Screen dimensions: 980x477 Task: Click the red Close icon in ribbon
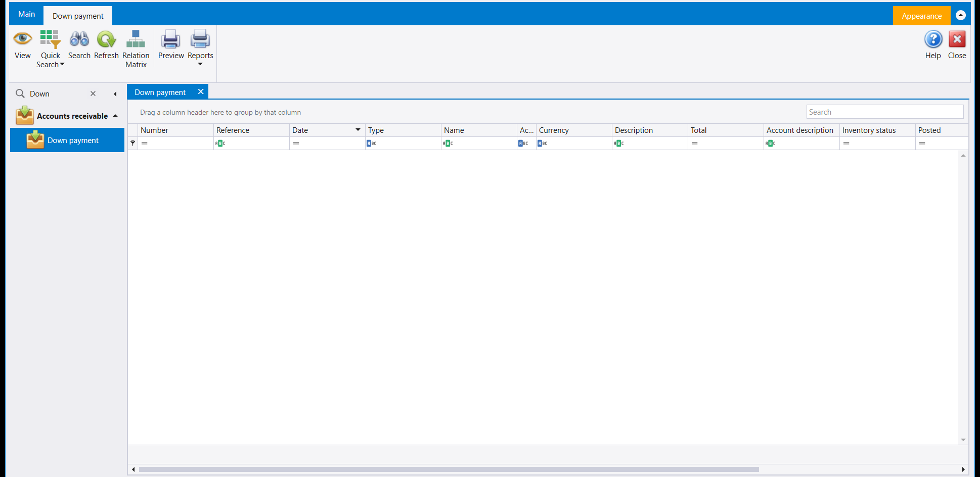coord(957,39)
